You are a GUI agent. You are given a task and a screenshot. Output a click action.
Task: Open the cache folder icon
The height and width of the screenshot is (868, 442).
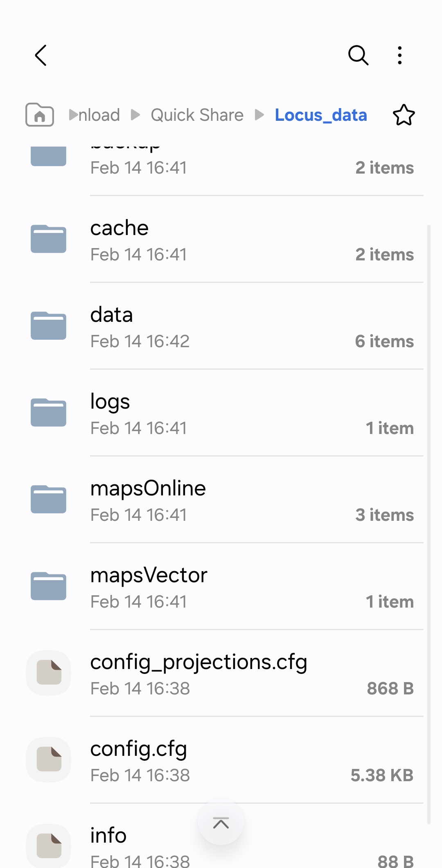(x=49, y=239)
